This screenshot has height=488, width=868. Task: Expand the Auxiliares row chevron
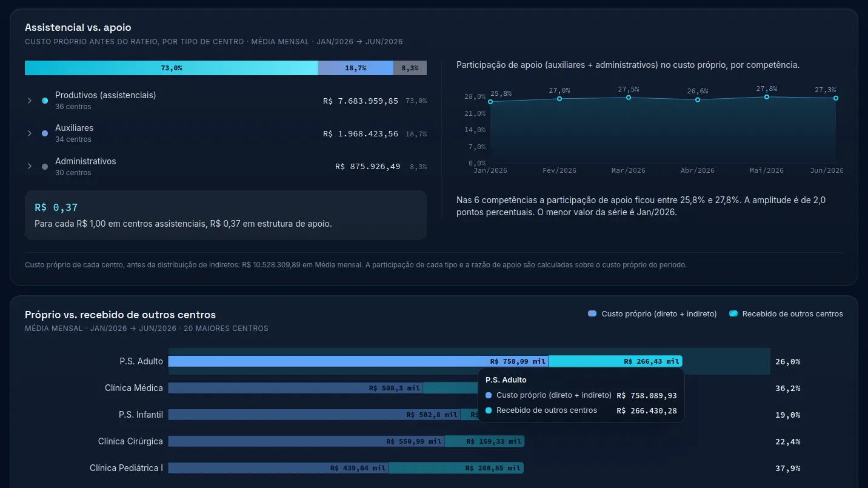pyautogui.click(x=29, y=133)
